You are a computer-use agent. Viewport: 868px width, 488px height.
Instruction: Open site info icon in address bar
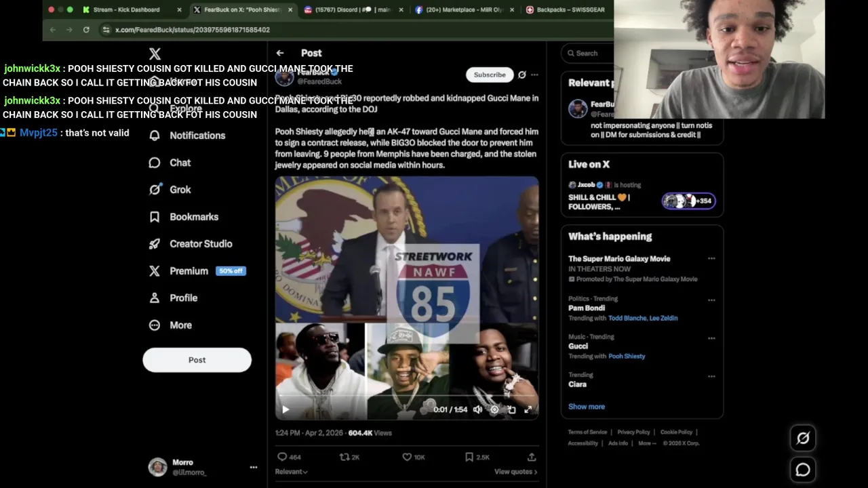[106, 30]
